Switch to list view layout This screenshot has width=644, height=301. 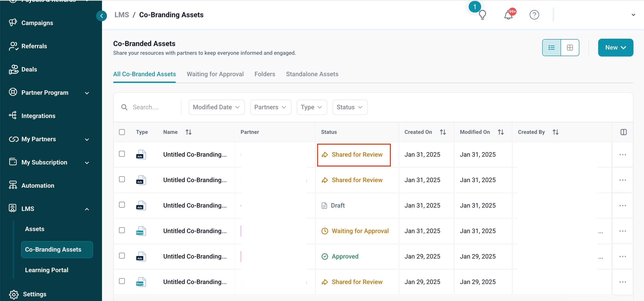point(551,47)
